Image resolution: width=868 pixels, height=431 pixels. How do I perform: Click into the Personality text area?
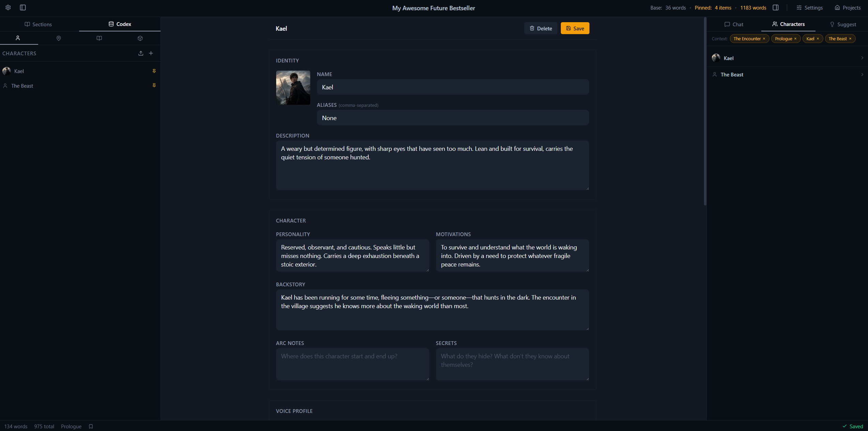pos(353,256)
